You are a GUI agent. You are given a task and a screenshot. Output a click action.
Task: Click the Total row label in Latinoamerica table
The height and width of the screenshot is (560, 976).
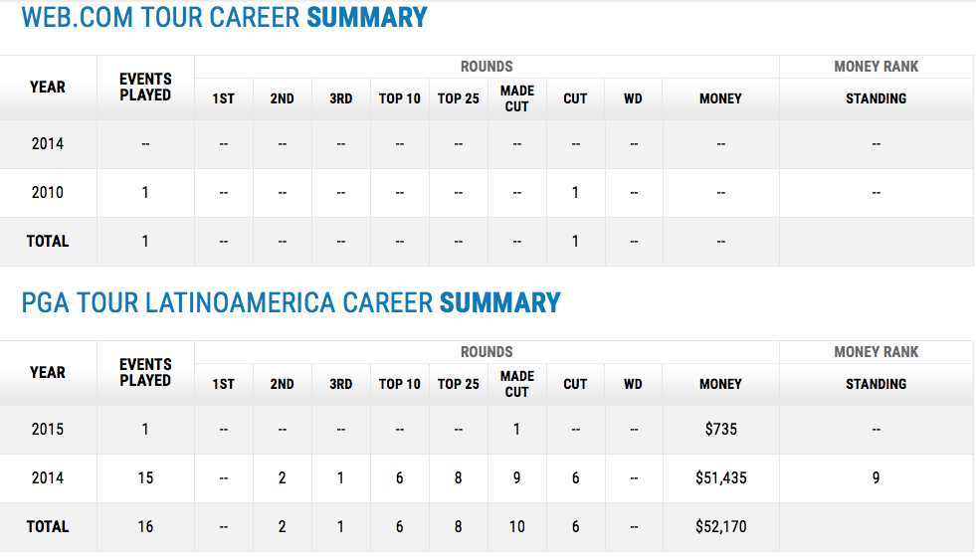pyautogui.click(x=48, y=526)
